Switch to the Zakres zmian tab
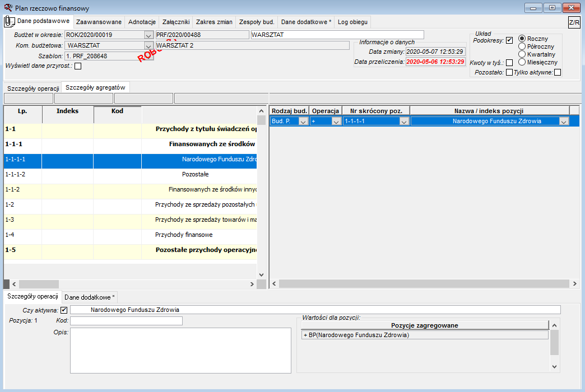Screen dimensions: 585x392 214,22
